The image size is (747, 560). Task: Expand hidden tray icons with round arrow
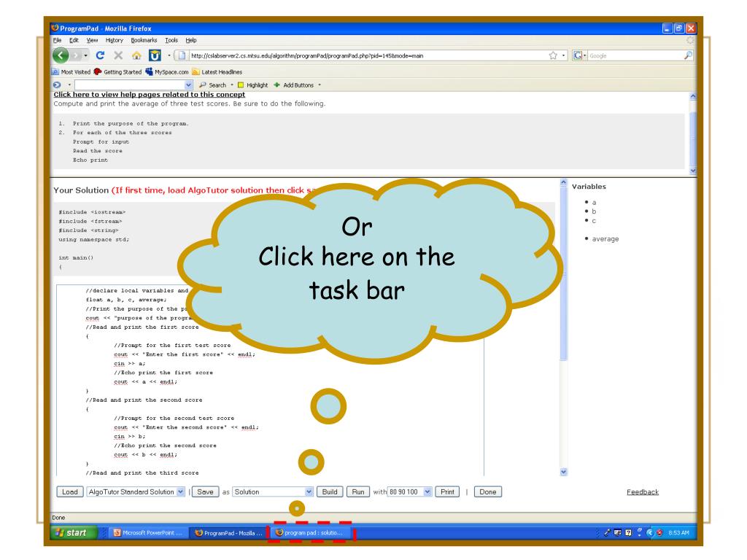(650, 533)
